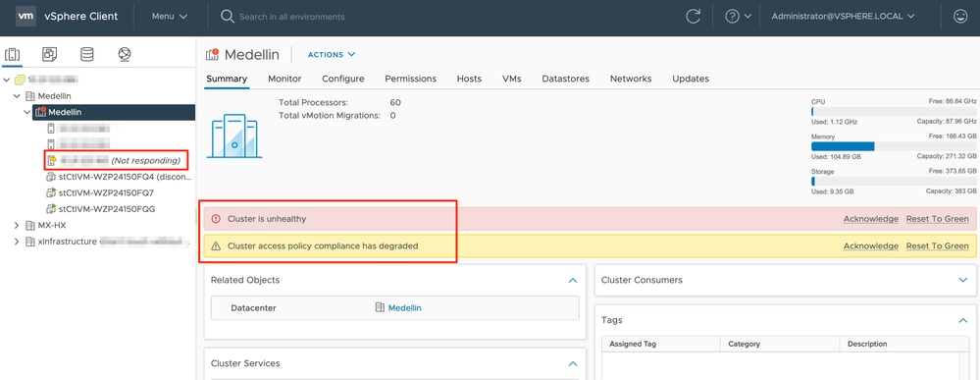
Task: Open the VMs tab
Action: coord(512,79)
